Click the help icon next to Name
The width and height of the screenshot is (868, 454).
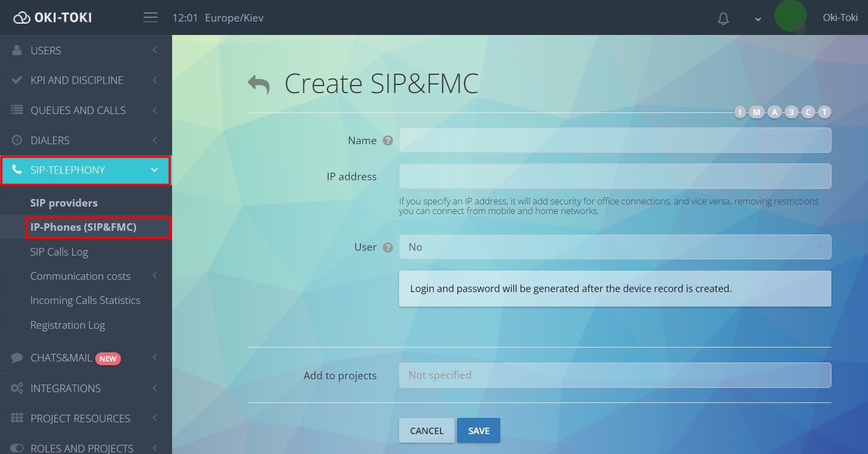388,140
